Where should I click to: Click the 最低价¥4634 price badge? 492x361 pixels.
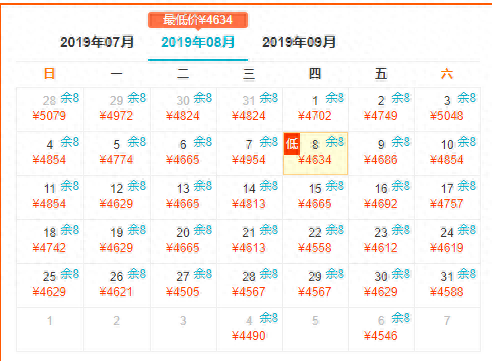(x=198, y=20)
